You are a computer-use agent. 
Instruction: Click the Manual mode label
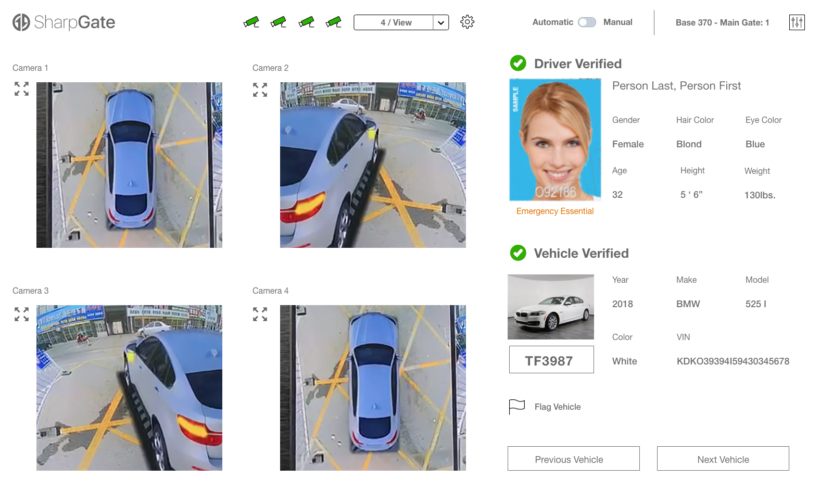coord(617,22)
